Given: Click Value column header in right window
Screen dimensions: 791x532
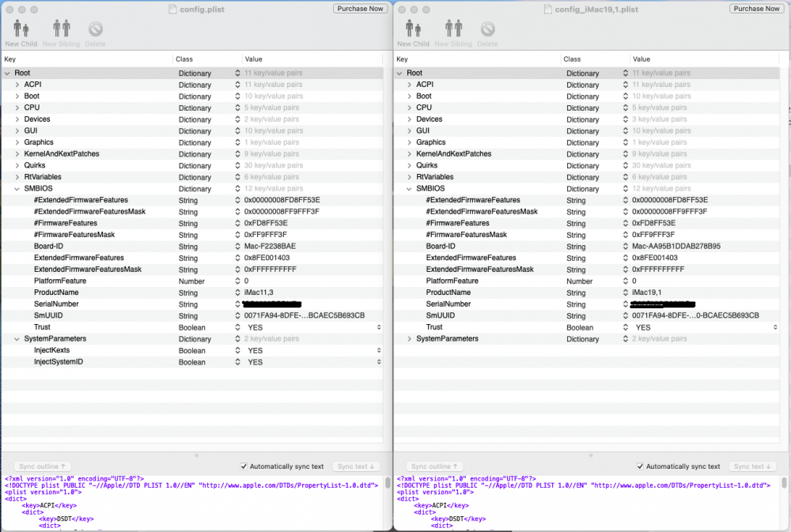Looking at the screenshot, I should (x=705, y=59).
